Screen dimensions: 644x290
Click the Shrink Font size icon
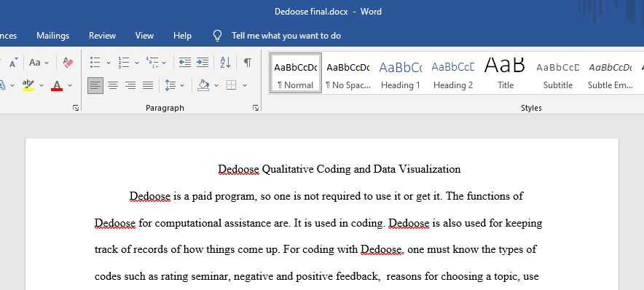click(13, 63)
